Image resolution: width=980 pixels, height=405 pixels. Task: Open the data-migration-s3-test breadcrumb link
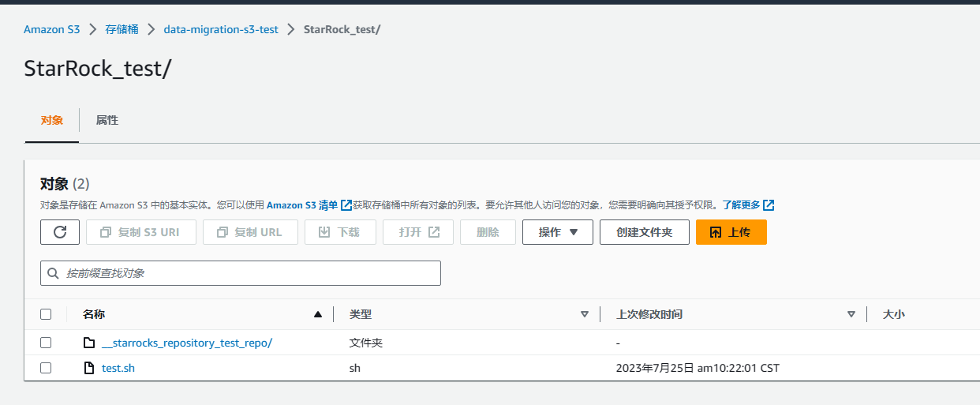221,29
